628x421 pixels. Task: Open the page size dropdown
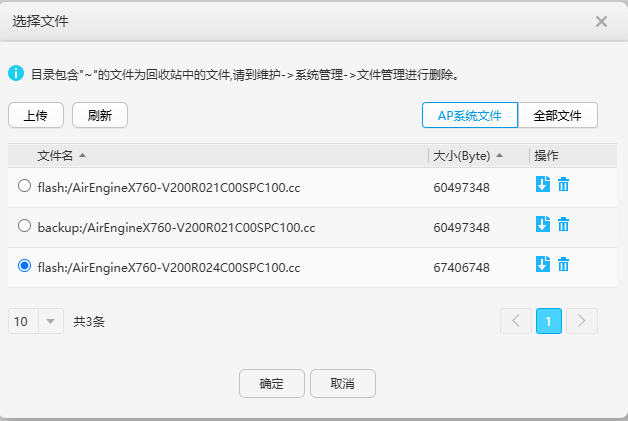pyautogui.click(x=36, y=321)
